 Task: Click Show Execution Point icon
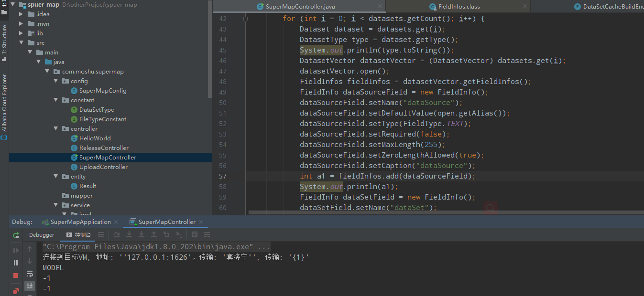coord(116,235)
